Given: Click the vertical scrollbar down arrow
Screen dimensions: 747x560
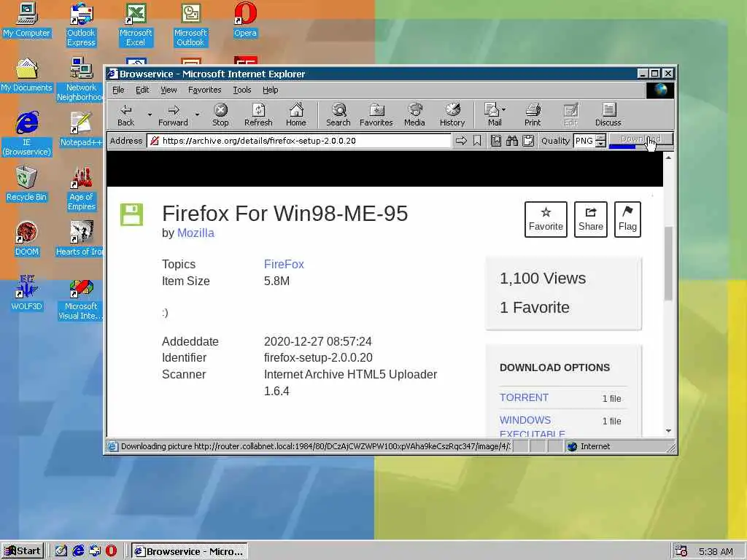Looking at the screenshot, I should pos(668,431).
